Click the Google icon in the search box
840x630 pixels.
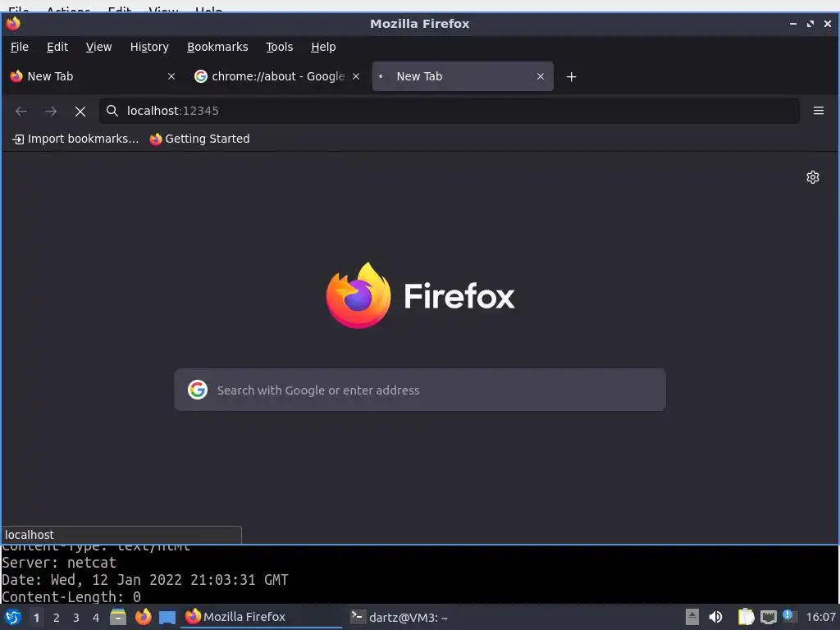click(x=198, y=390)
